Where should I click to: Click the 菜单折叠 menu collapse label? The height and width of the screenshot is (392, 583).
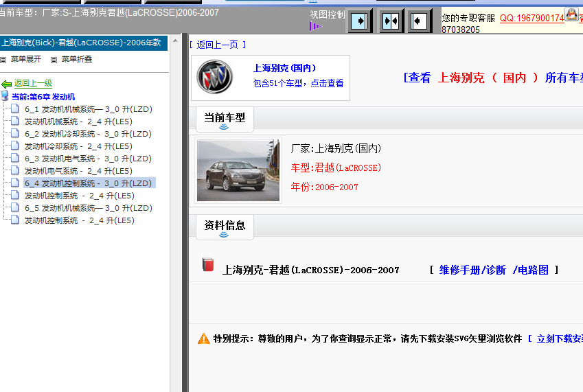[x=77, y=60]
